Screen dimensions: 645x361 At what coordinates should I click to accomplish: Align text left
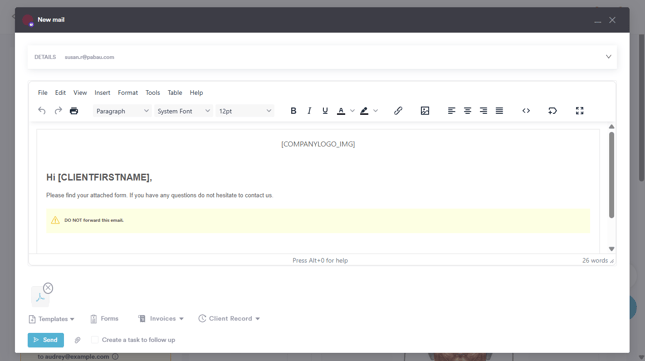(x=451, y=111)
